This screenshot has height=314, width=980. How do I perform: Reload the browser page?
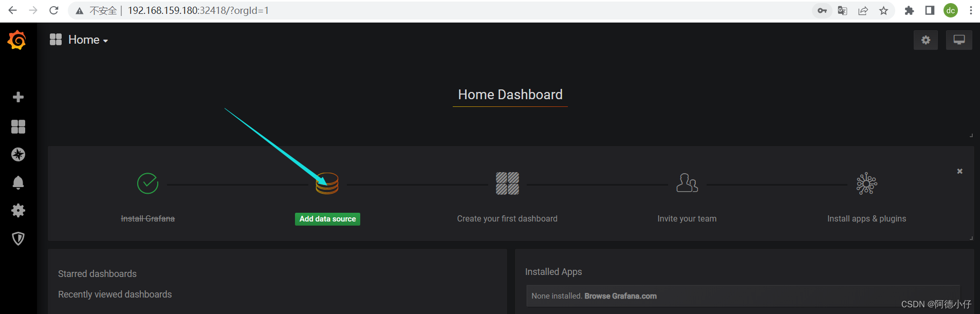[x=54, y=10]
